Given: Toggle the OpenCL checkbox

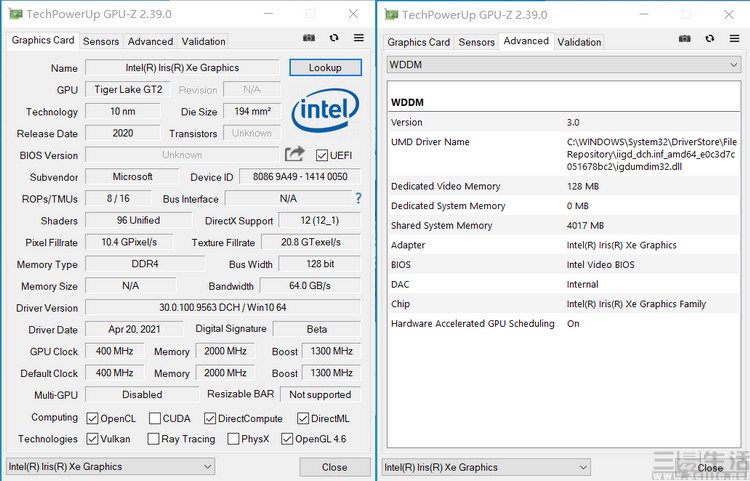Looking at the screenshot, I should tap(92, 418).
